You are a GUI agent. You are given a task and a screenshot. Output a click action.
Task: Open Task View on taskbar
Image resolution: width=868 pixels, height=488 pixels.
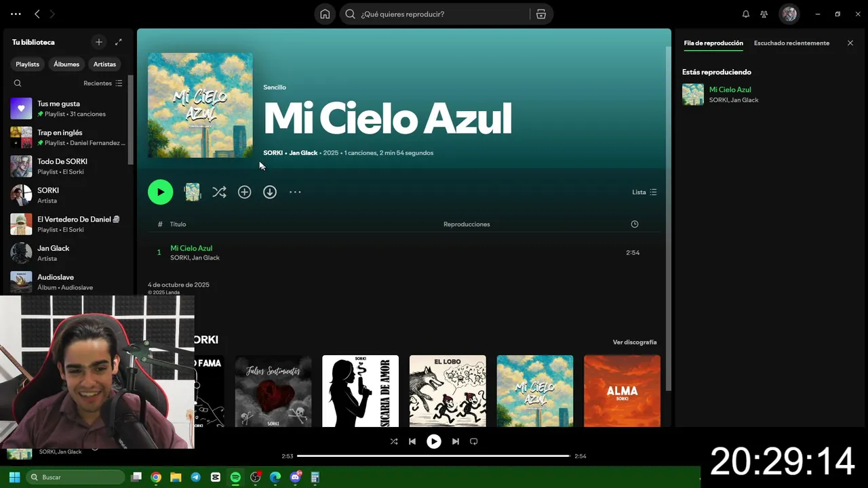[136, 477]
